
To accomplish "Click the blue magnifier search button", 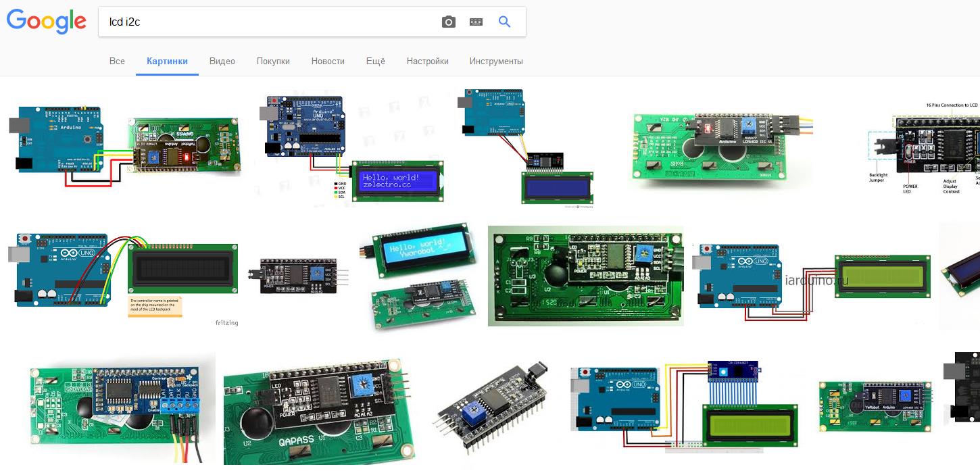I will 504,22.
